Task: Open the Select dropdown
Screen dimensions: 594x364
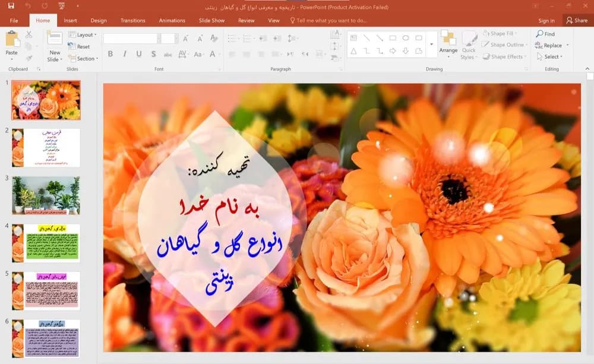Action: (x=549, y=57)
